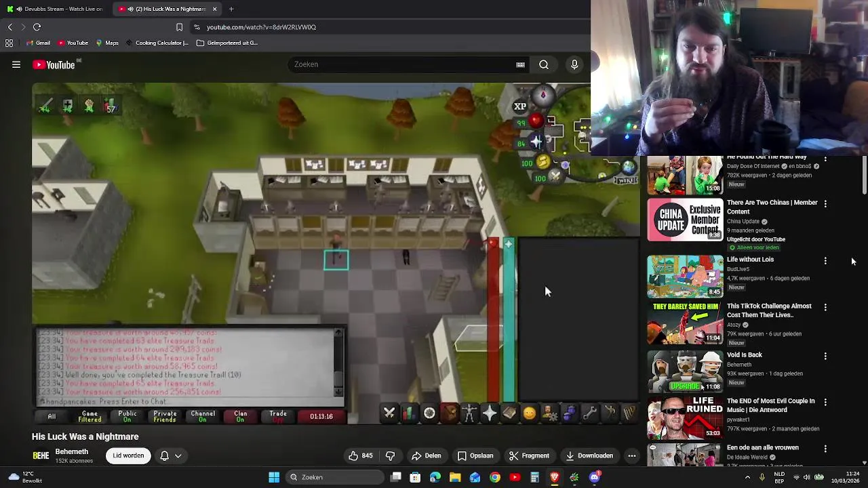868x488 pixels.
Task: Share the video via Delen
Action: [427, 455]
